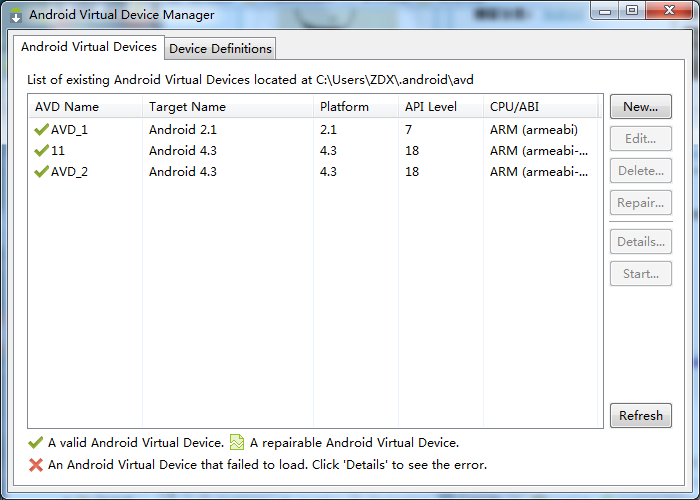Click the green checkmark icon beside AVD_1

(41, 130)
